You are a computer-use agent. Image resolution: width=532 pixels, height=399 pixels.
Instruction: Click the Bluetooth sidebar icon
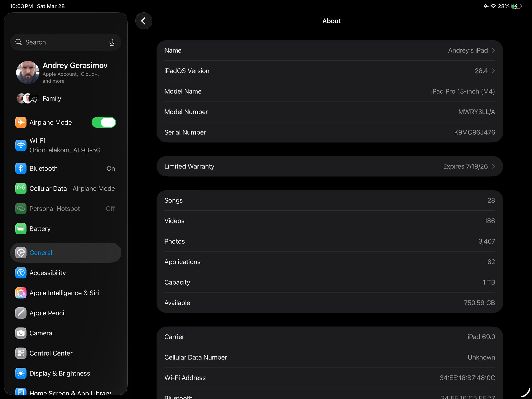tap(21, 168)
